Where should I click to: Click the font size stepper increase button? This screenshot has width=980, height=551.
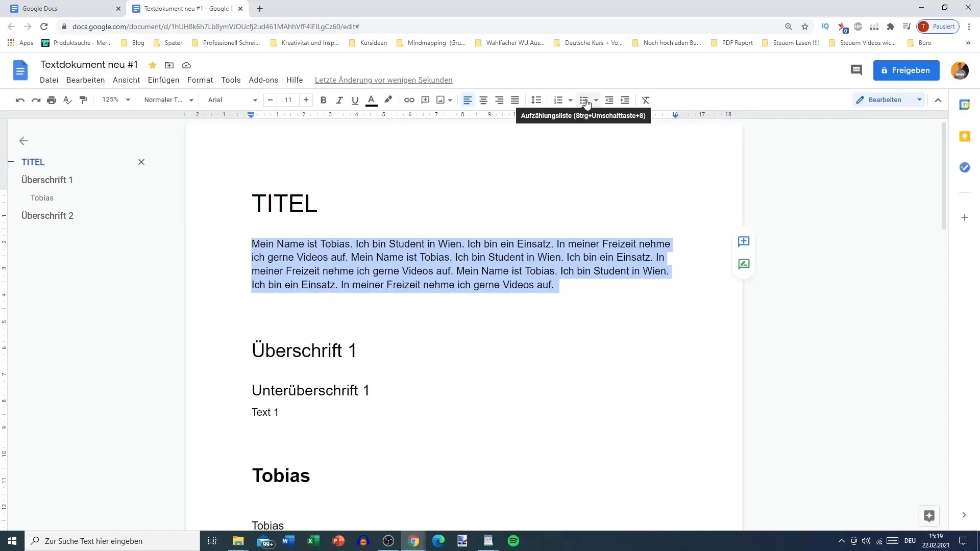click(x=306, y=99)
